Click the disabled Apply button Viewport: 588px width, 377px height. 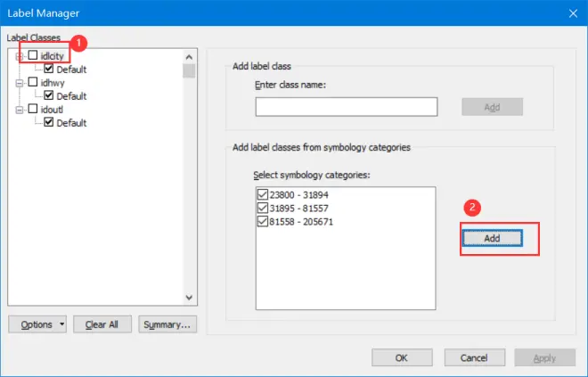click(x=545, y=358)
